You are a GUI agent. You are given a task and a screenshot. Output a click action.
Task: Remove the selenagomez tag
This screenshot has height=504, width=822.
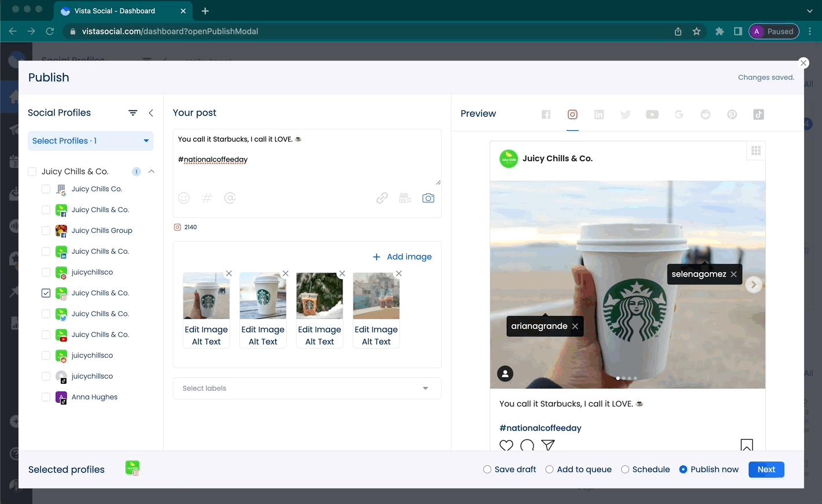pyautogui.click(x=734, y=274)
